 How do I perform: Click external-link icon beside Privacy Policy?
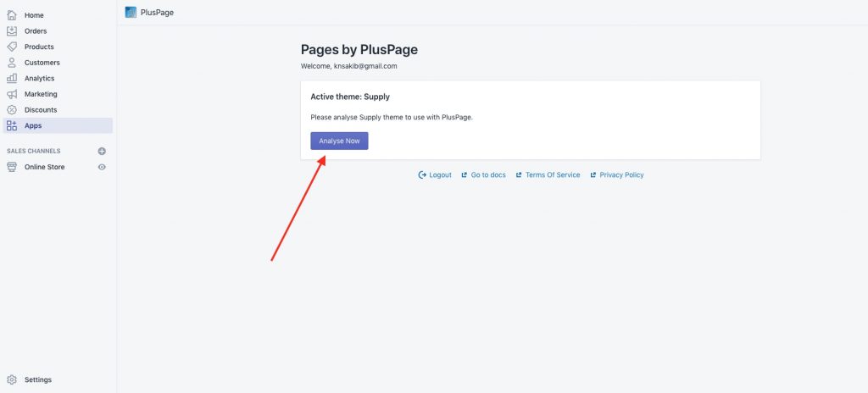tap(593, 175)
